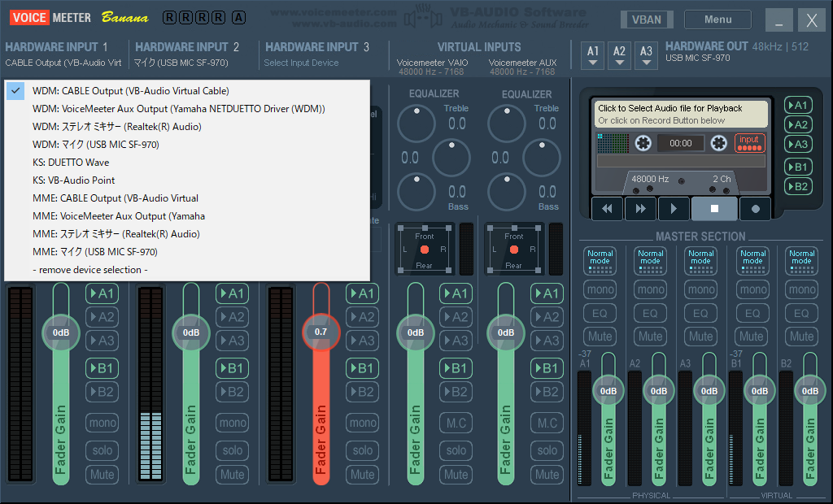This screenshot has height=504, width=833.
Task: Toggle B1 routing on Hardware Input 1 strip
Action: [102, 368]
